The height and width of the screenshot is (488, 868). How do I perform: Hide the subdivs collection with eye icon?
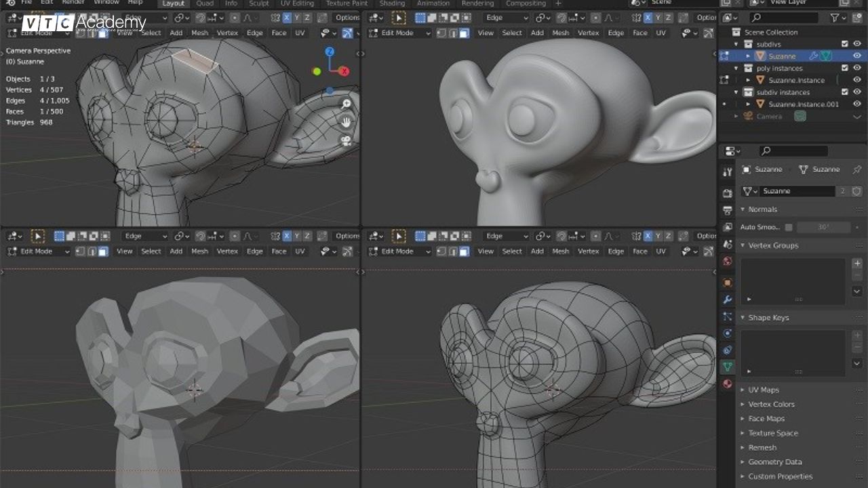click(x=857, y=44)
